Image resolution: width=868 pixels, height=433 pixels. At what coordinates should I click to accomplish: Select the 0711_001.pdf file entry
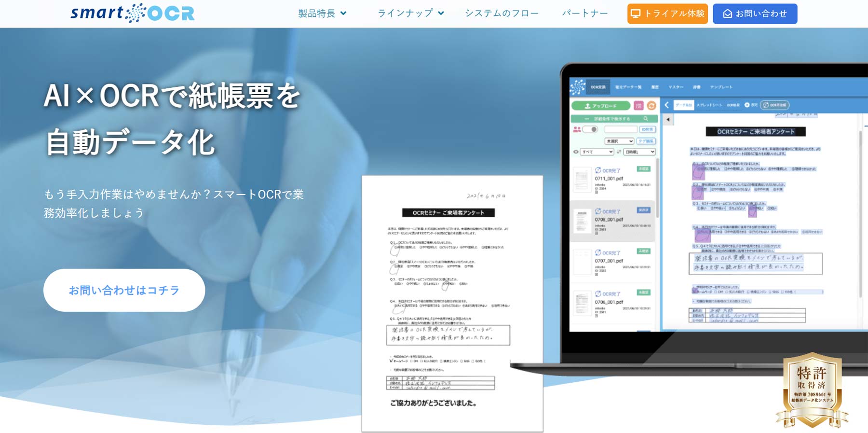click(612, 180)
